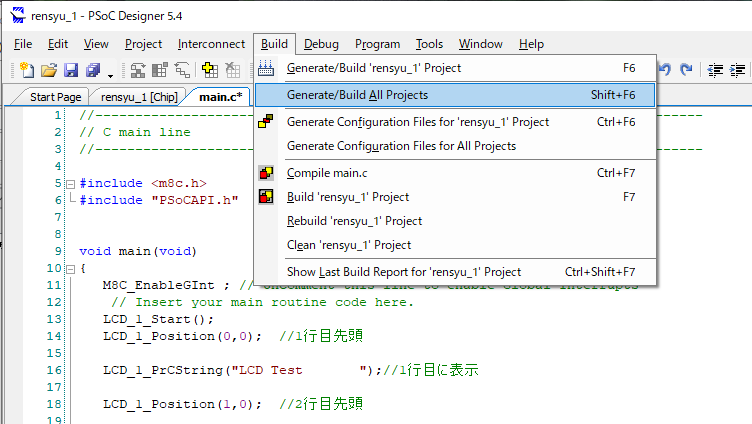
Task: Click the yellow plus add module icon
Action: click(x=210, y=71)
